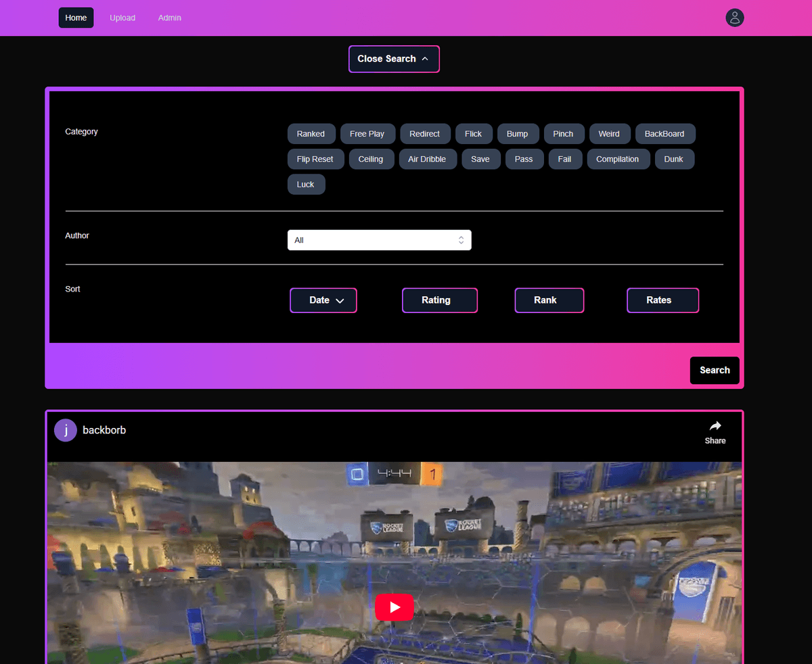Screen dimensions: 812x664
Task: Open the Admin nav item
Action: pyautogui.click(x=169, y=18)
